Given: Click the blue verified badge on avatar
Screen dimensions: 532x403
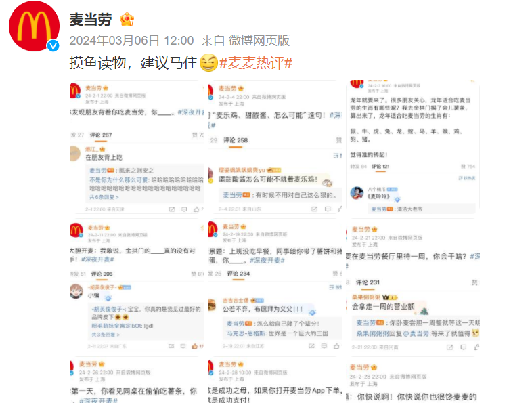Looking at the screenshot, I should click(53, 45).
